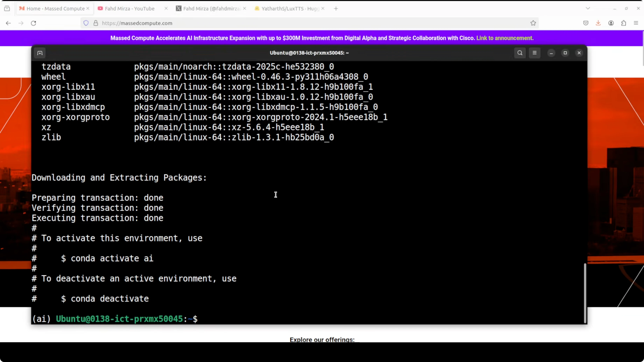Screen dimensions: 644x362
Task: Open the Firefox application menu
Action: [x=636, y=23]
